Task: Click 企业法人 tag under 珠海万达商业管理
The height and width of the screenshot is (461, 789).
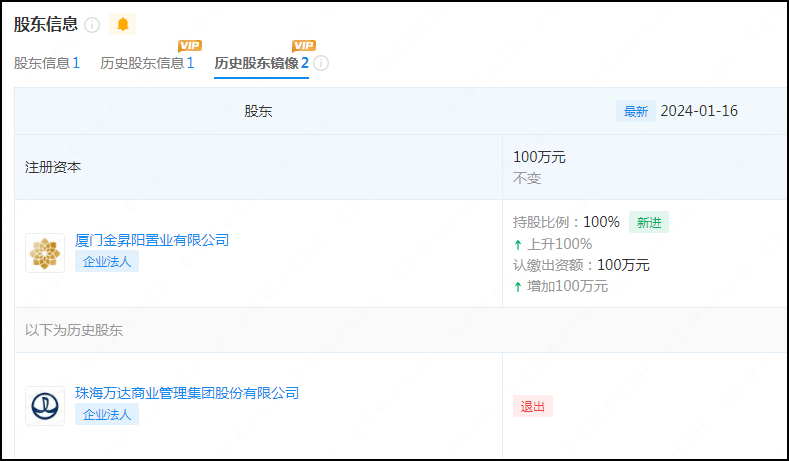Action: [x=107, y=415]
